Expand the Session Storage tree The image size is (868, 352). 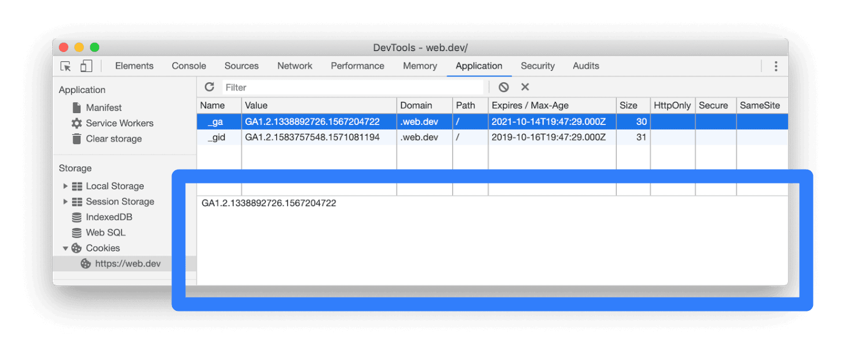tap(65, 201)
